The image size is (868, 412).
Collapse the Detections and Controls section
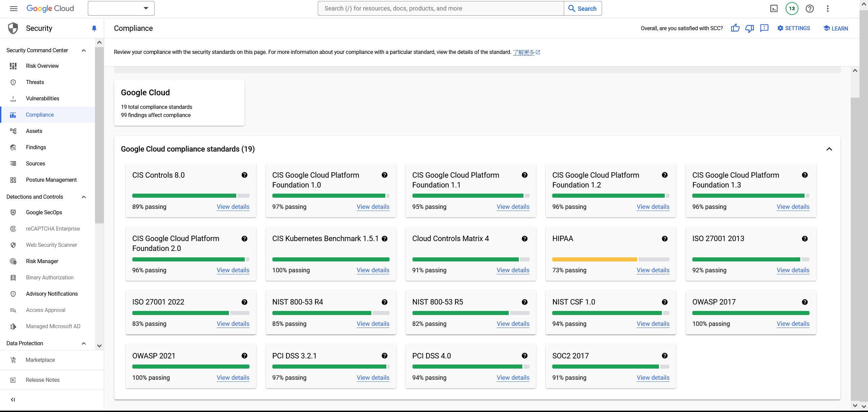(83, 197)
